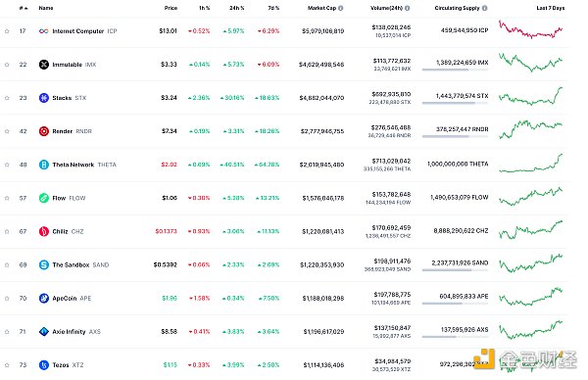Open the Circulating Supply info tooltip icon
Viewport: 588px width, 380px height.
(484, 8)
